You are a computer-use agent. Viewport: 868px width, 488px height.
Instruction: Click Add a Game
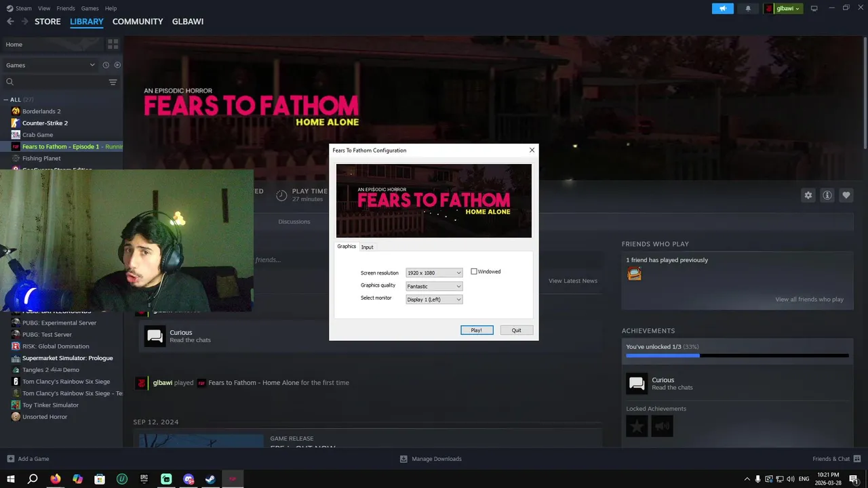[x=27, y=459]
